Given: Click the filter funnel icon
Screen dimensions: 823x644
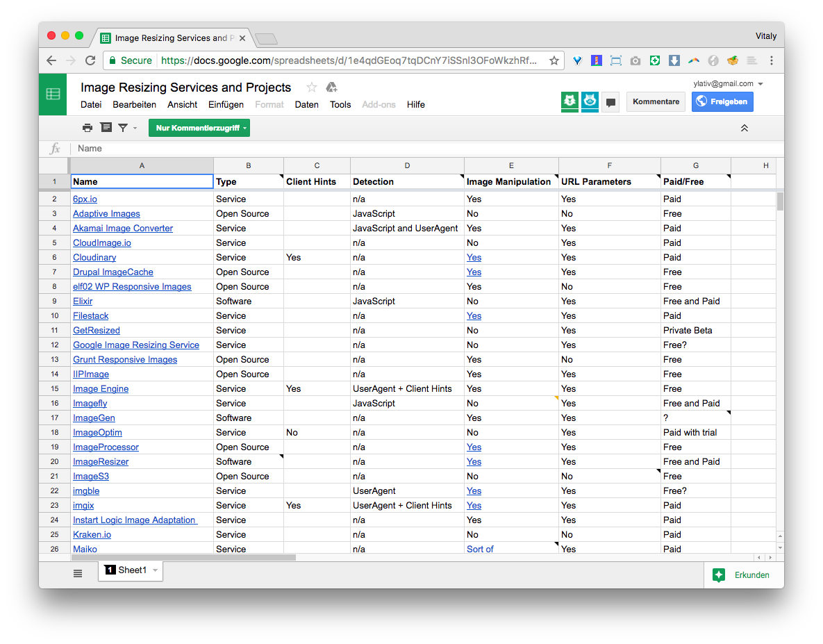Looking at the screenshot, I should click(x=123, y=128).
